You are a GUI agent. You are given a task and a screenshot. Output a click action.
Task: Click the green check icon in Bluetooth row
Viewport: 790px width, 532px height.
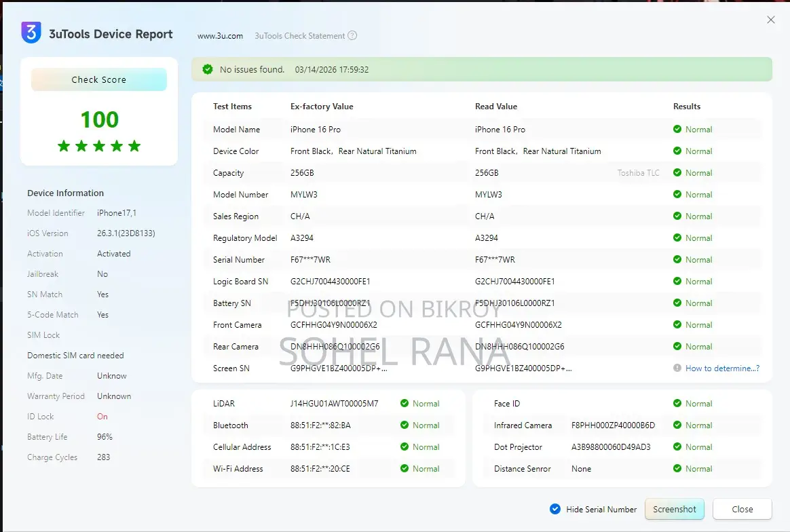coord(404,425)
